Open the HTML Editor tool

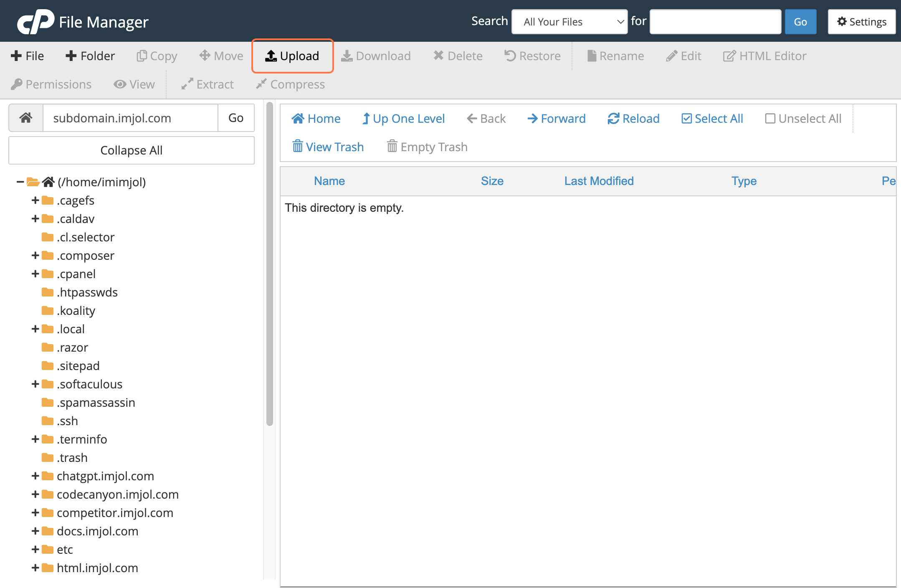coord(765,56)
